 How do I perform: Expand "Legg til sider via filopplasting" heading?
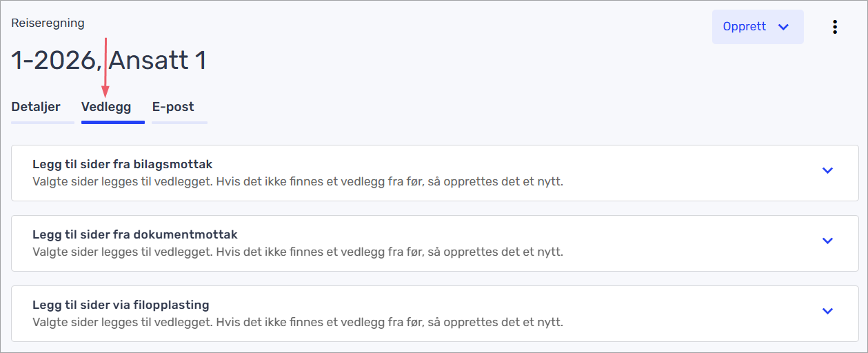click(121, 305)
